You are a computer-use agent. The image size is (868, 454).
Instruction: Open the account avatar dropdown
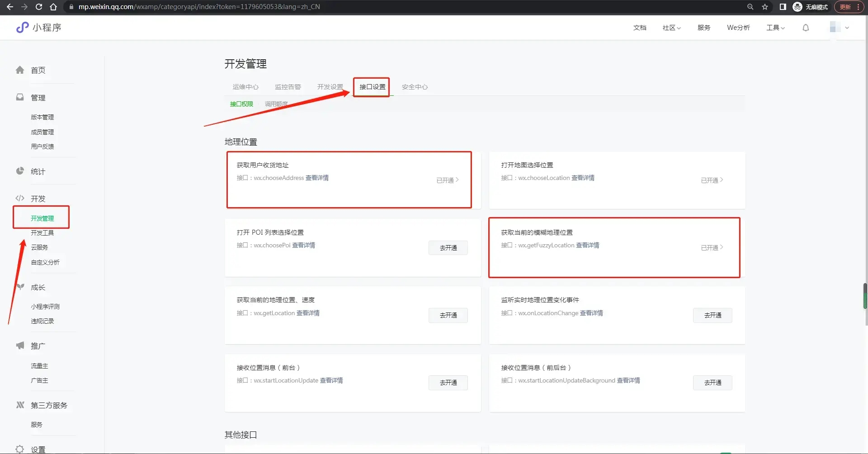[x=839, y=28]
